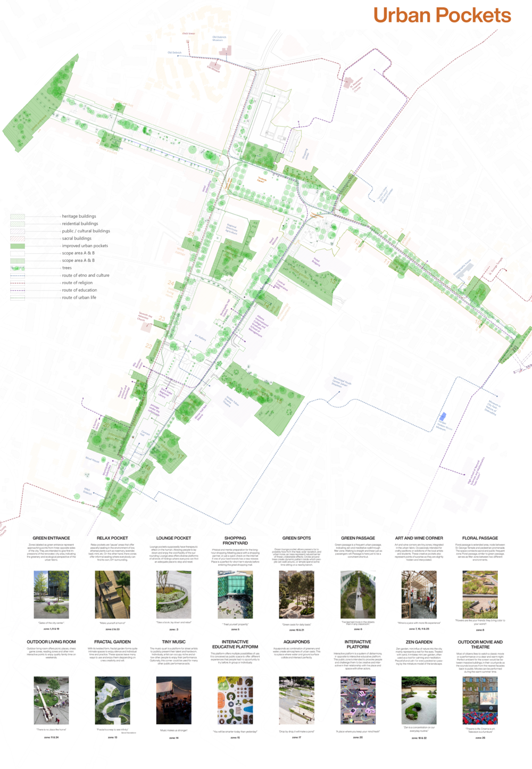
Task: Open the Zen Garden photo
Action: tap(419, 700)
